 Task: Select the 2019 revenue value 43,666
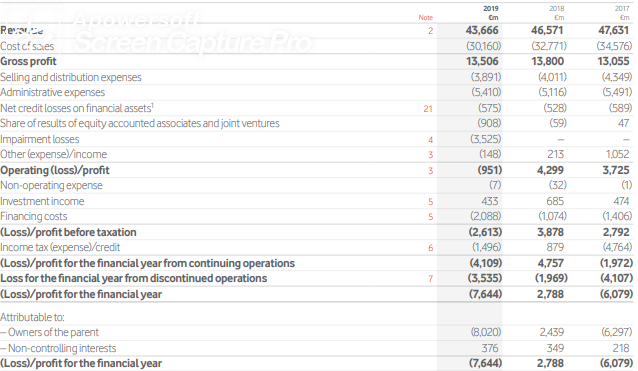pyautogui.click(x=482, y=31)
